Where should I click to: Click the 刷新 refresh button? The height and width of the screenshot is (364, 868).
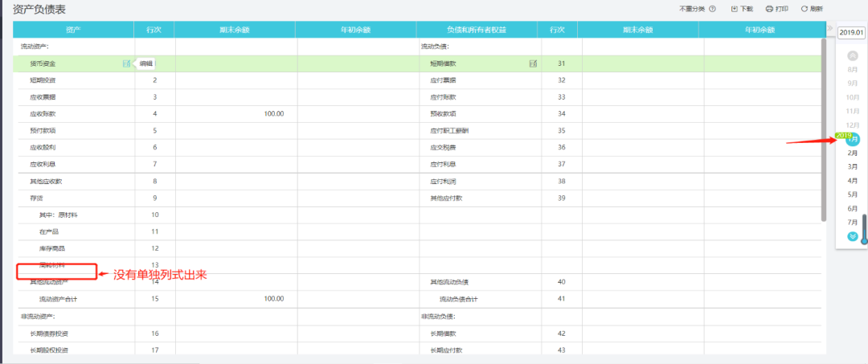click(812, 9)
